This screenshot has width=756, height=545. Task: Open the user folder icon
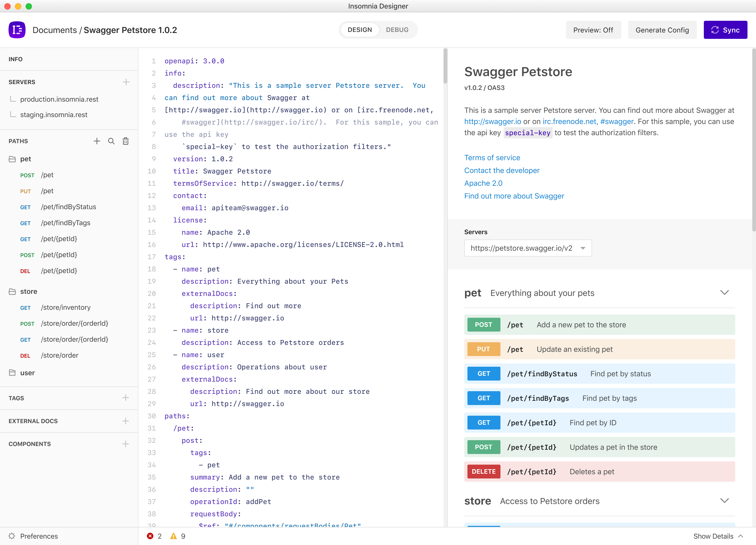pos(12,373)
